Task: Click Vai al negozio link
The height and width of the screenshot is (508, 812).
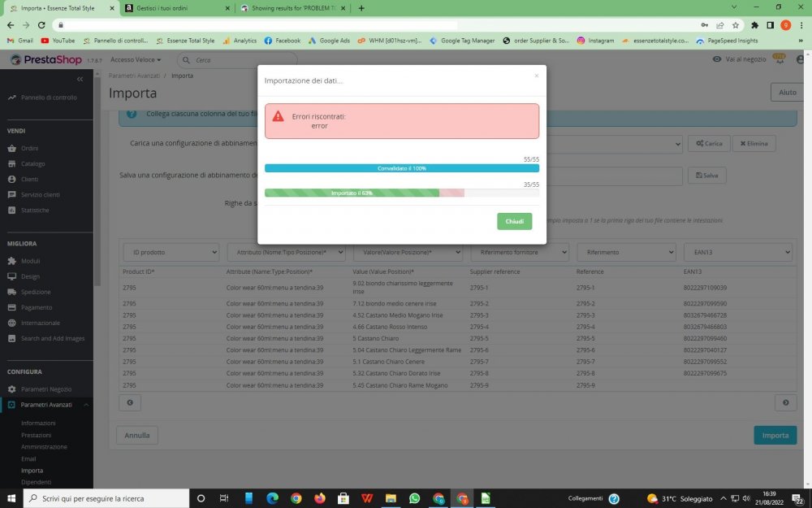Action: tap(739, 59)
